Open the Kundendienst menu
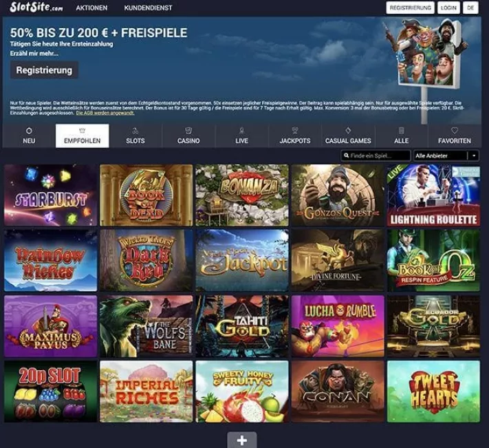Image resolution: width=489 pixels, height=448 pixels. 148,8
